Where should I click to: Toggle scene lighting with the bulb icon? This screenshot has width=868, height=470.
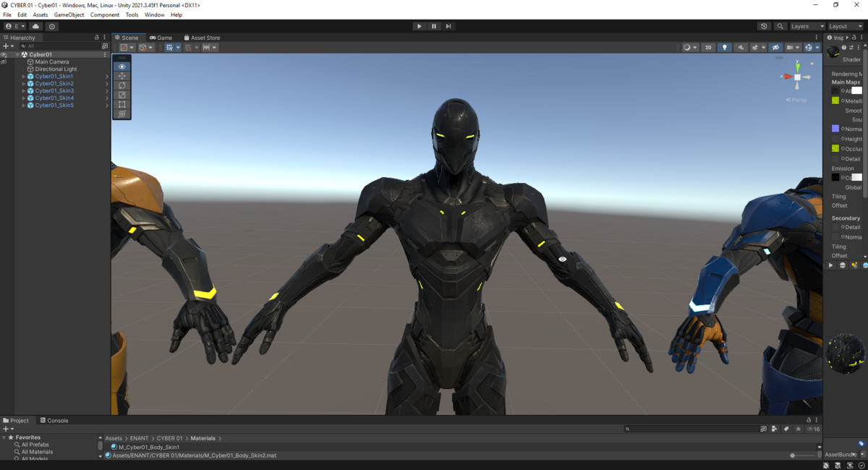pyautogui.click(x=726, y=47)
